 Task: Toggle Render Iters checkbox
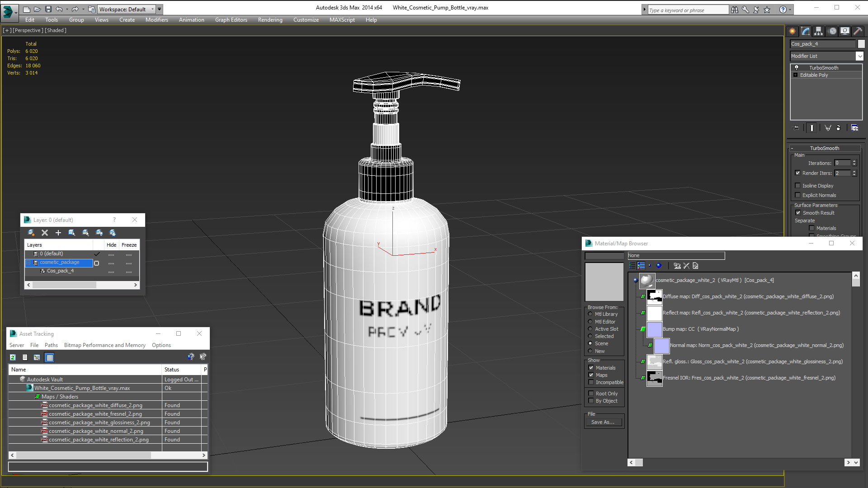tap(797, 173)
